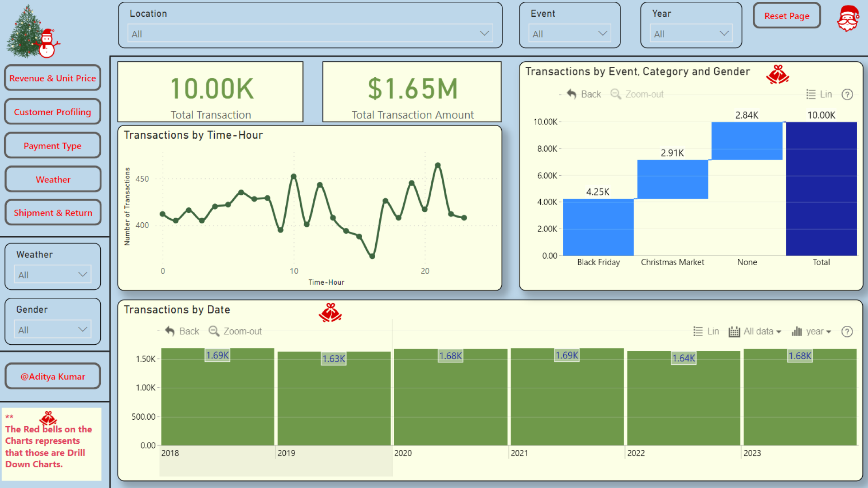Expand the Year slicer dropdown

691,33
